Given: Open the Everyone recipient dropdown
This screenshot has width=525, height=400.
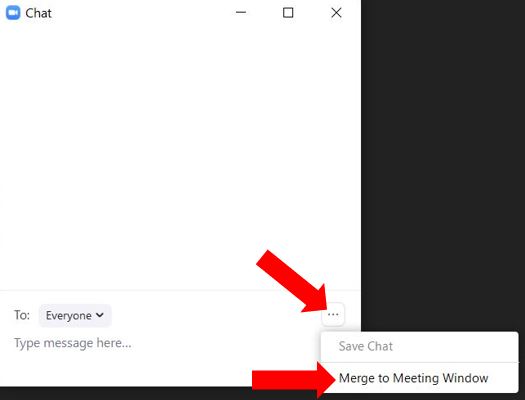Looking at the screenshot, I should (x=75, y=315).
